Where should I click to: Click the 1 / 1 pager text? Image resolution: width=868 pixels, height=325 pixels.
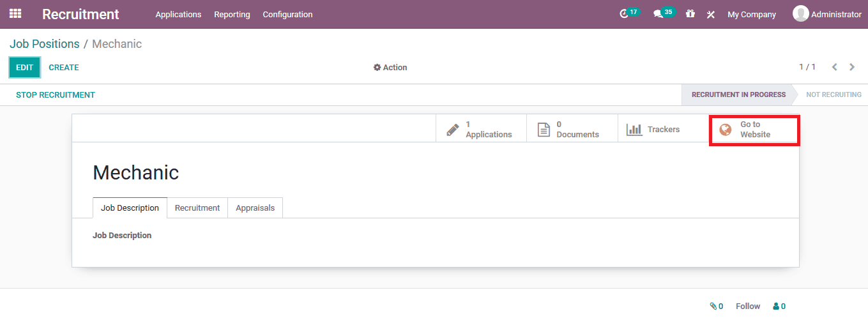(x=807, y=67)
